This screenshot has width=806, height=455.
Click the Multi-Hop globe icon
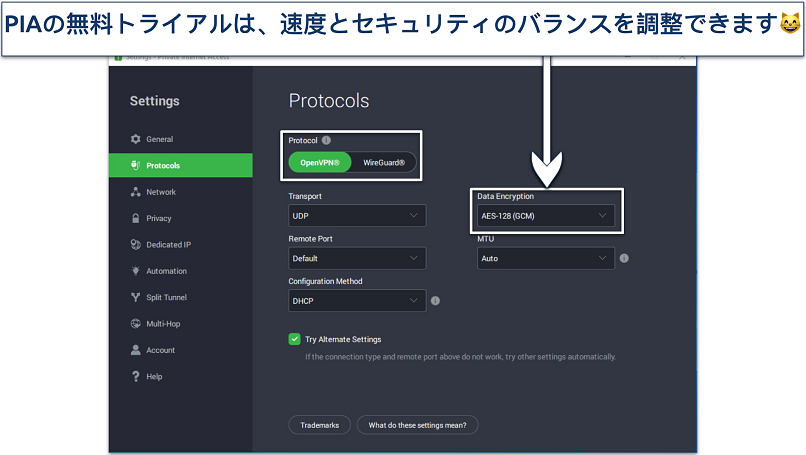tap(136, 324)
